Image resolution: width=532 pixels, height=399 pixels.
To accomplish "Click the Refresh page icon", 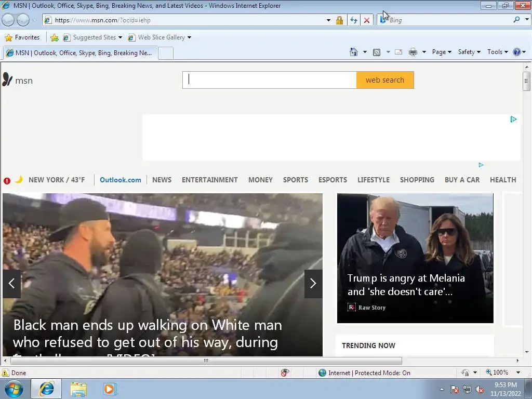I will point(353,20).
